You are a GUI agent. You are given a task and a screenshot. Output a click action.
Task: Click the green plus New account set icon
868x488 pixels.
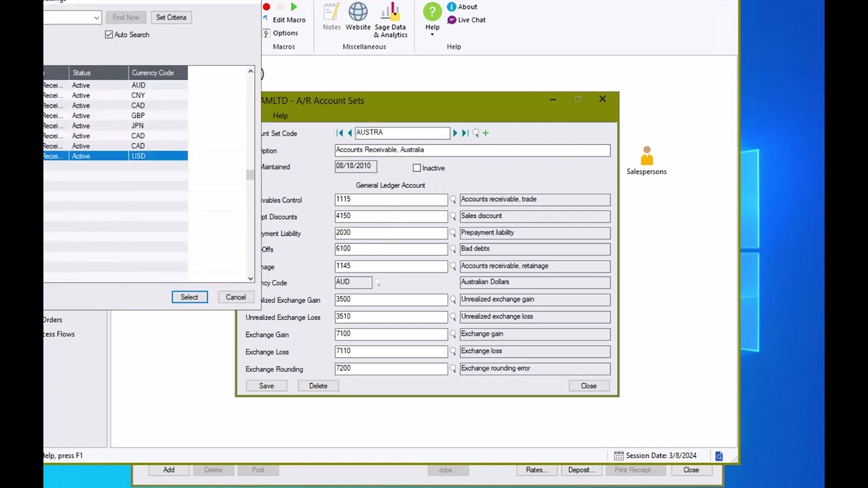click(486, 133)
